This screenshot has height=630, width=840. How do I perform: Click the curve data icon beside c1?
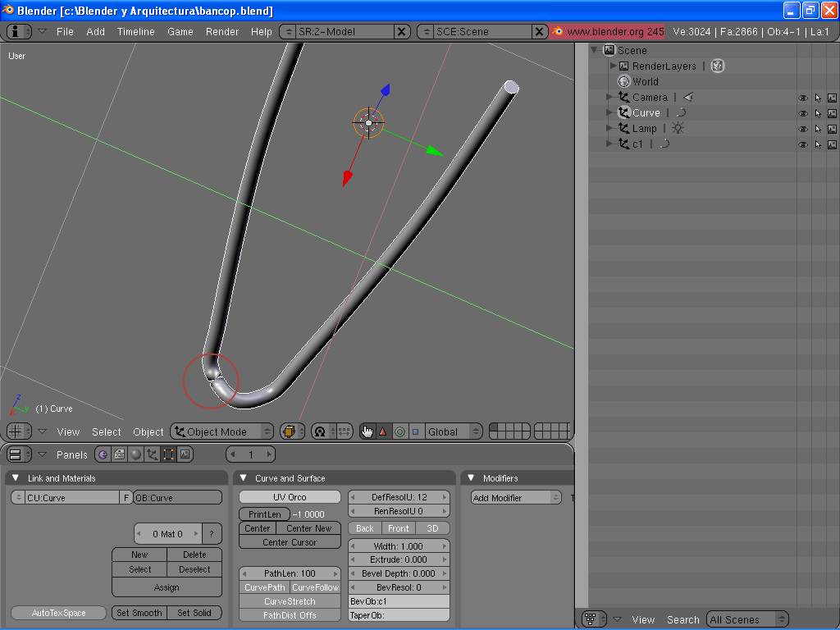point(664,144)
